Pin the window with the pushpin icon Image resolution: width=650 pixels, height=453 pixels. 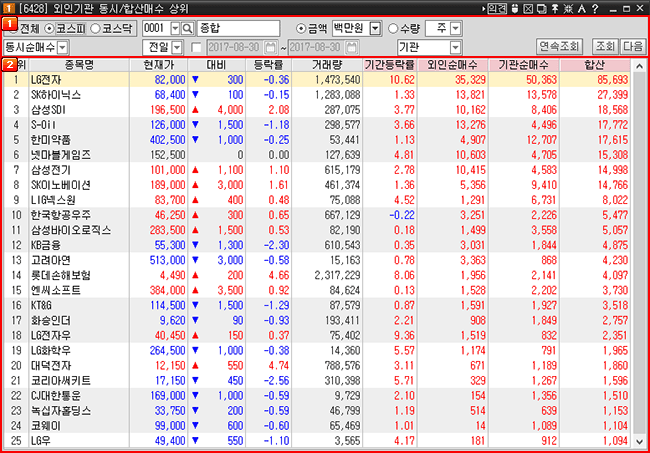click(555, 8)
